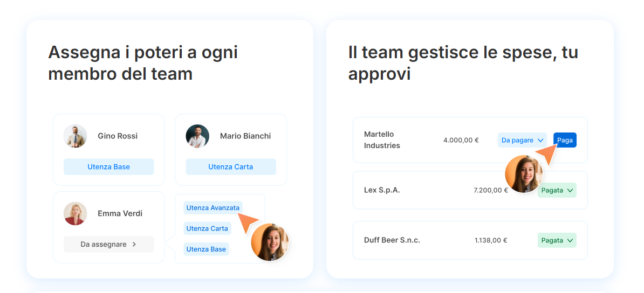This screenshot has height=293, width=644.
Task: Expand Lex S.p.A. Pagata status dropdown
Action: (557, 190)
